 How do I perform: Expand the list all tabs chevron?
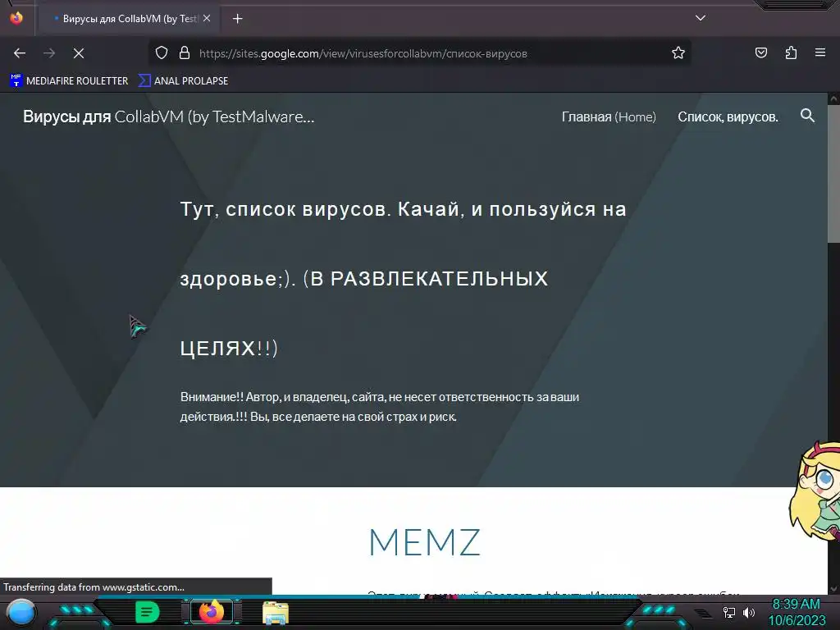(701, 18)
